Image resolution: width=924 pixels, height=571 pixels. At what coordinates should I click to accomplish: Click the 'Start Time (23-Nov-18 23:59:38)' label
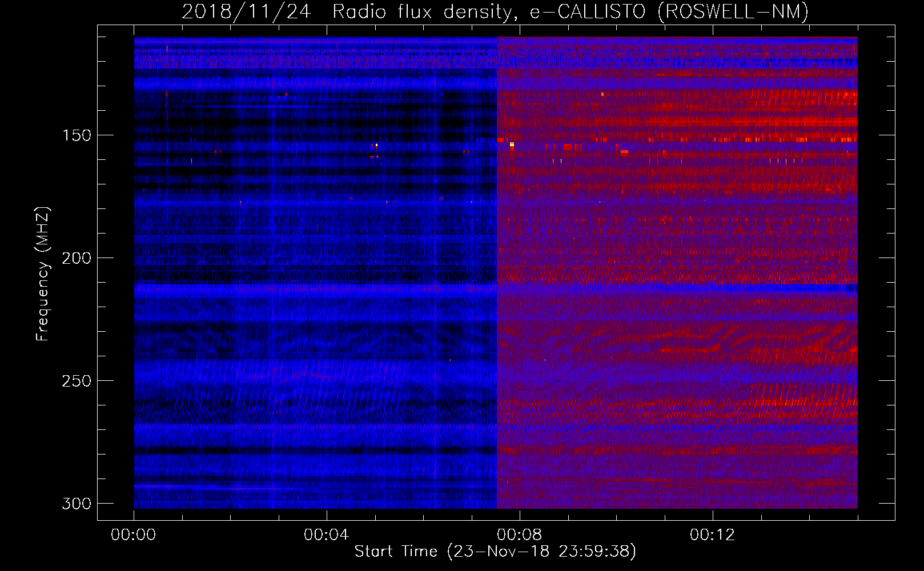[495, 552]
